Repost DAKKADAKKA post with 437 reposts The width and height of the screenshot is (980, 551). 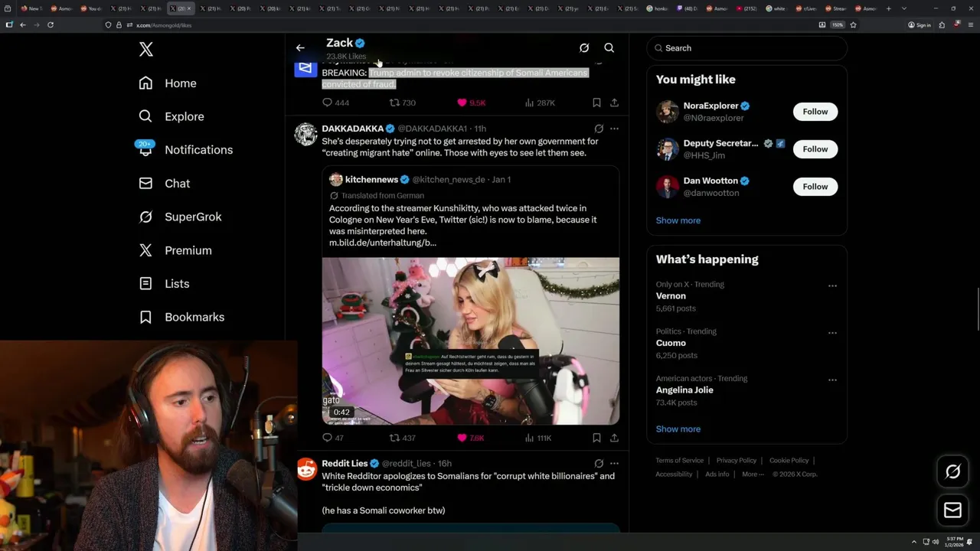403,438
